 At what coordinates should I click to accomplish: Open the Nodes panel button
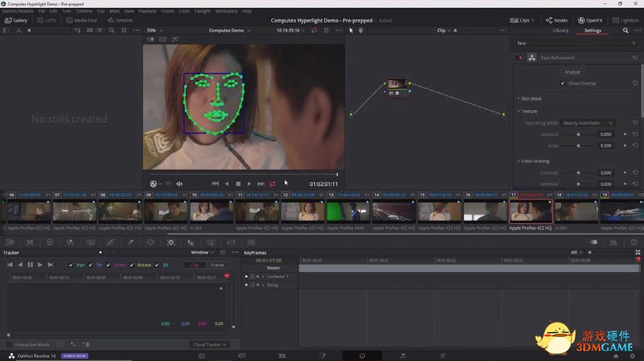pyautogui.click(x=556, y=20)
